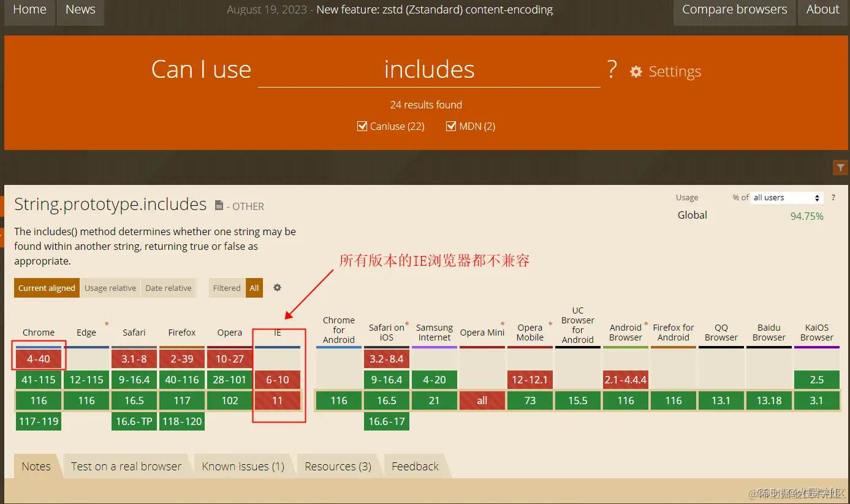Click Chrome 41-115 supported cell

39,380
